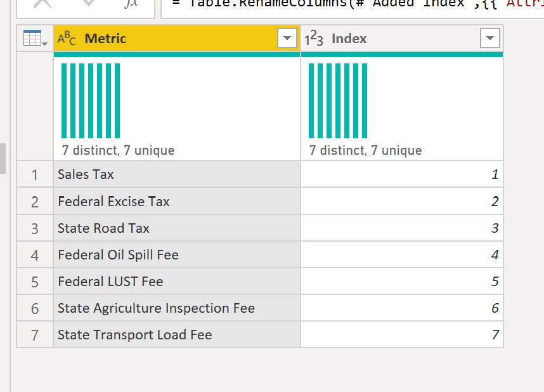
Task: Select the "Sales Tax" cell
Action: pos(177,174)
